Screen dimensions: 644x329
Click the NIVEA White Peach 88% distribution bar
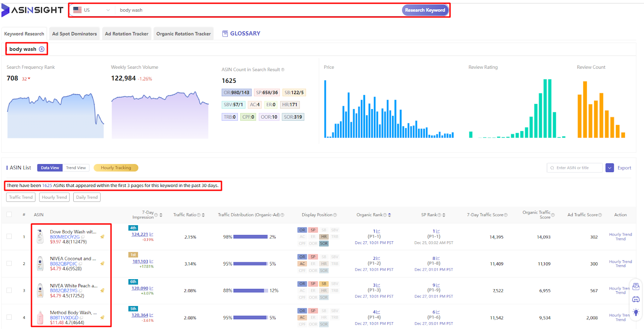[x=250, y=290]
